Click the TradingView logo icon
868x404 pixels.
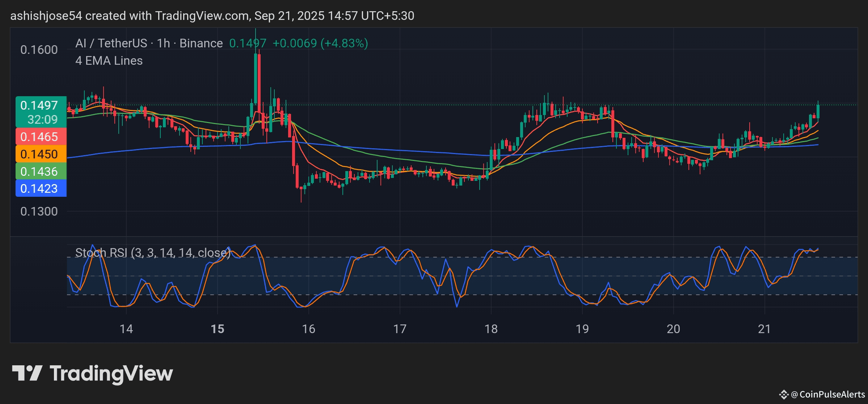27,373
